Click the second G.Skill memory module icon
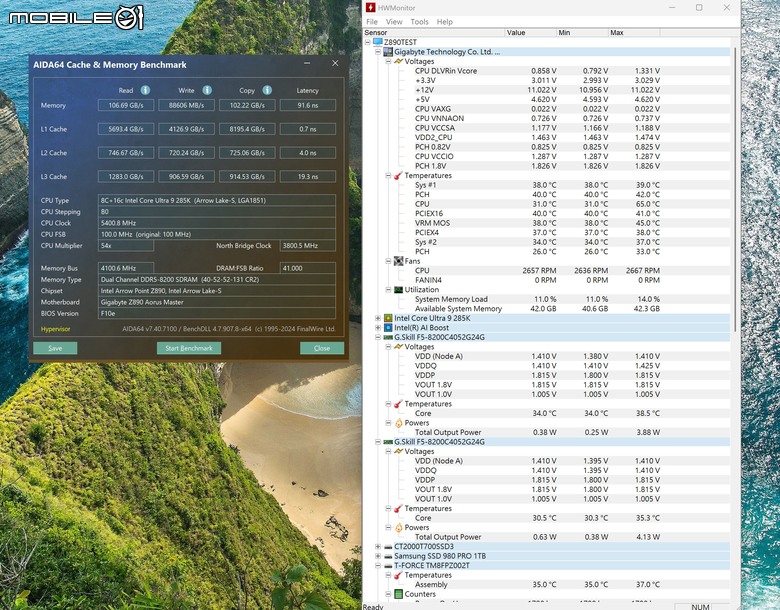780x610 pixels. click(389, 442)
